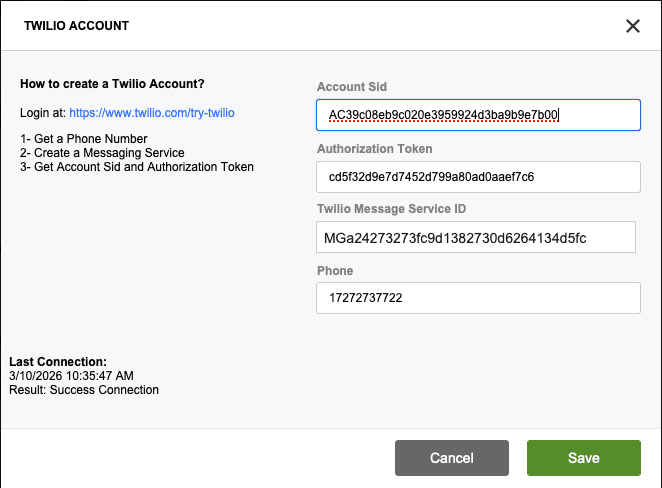Click the 'Phone' field label

(x=335, y=271)
